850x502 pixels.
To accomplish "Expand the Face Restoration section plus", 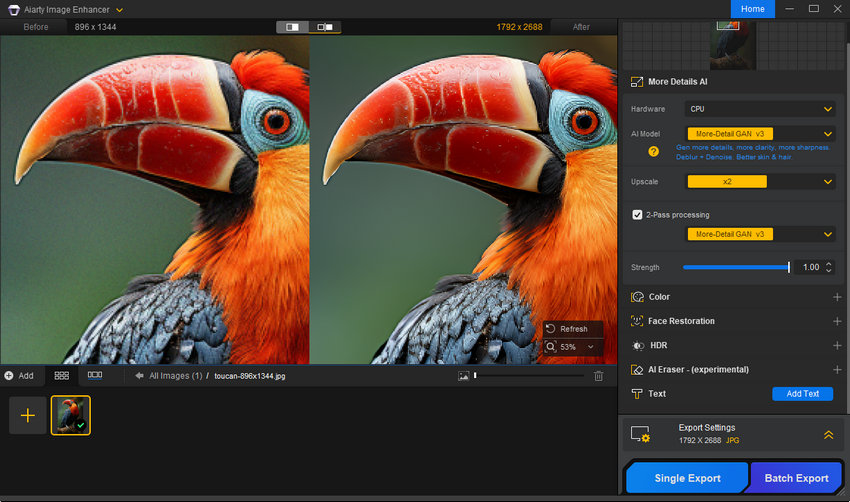I will point(837,321).
